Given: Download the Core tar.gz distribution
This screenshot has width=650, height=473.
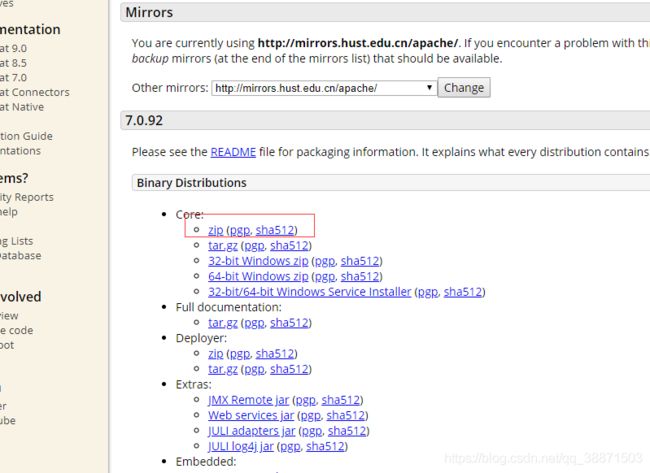Looking at the screenshot, I should point(223,245).
